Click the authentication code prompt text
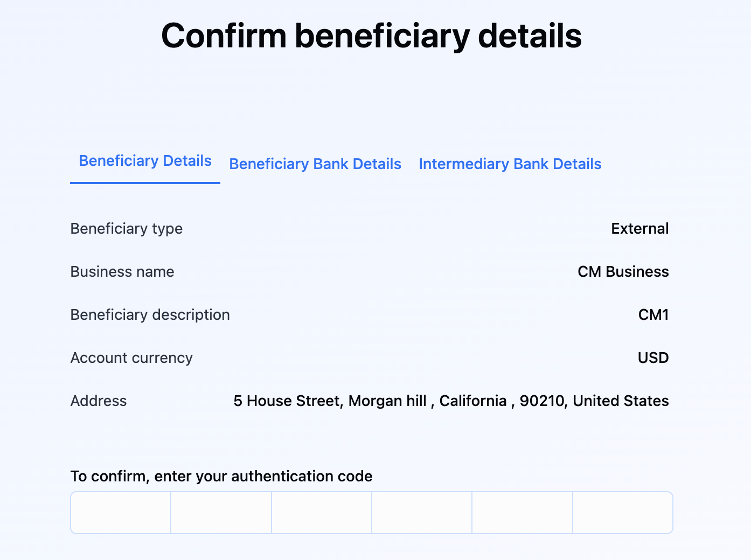Viewport: 751px width, 560px height. click(x=221, y=477)
